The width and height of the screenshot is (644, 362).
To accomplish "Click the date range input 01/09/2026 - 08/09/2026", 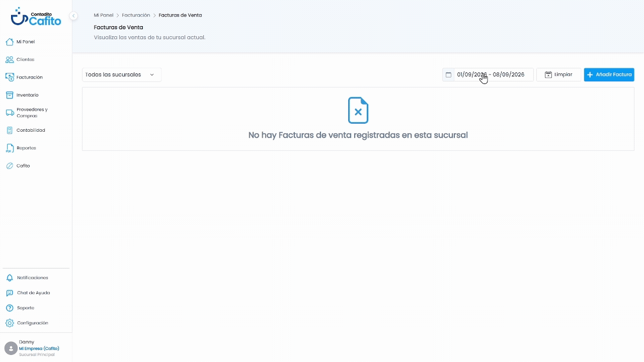I will coord(488,75).
